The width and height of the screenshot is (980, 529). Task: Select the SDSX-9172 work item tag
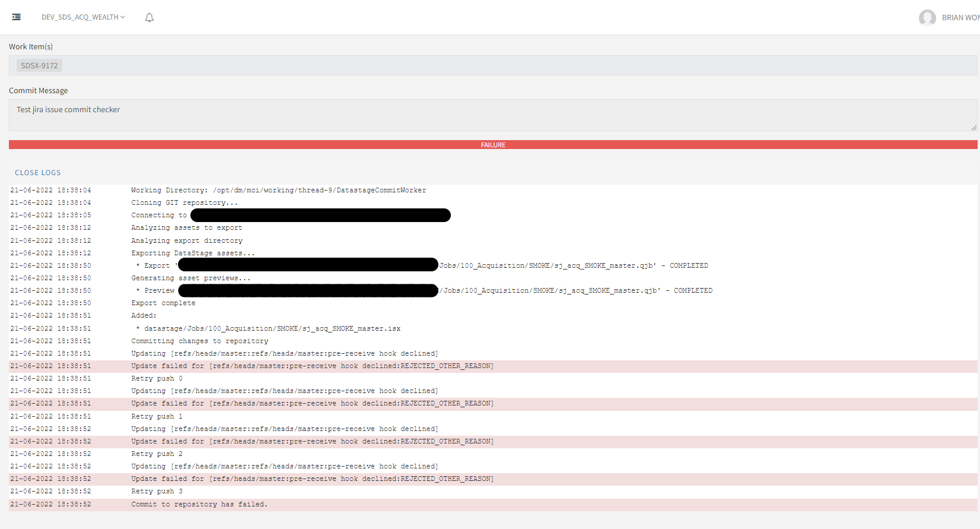point(39,66)
